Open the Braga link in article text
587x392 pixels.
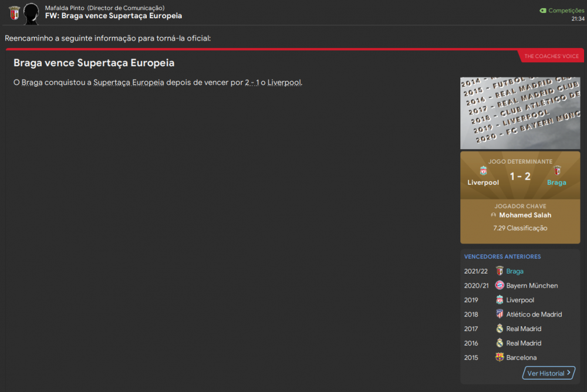(x=32, y=82)
